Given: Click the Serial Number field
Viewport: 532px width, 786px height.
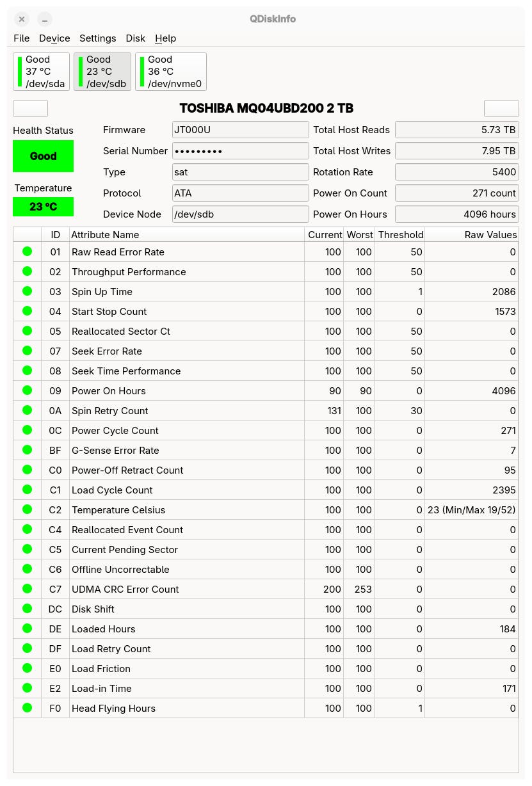Looking at the screenshot, I should tap(240, 151).
